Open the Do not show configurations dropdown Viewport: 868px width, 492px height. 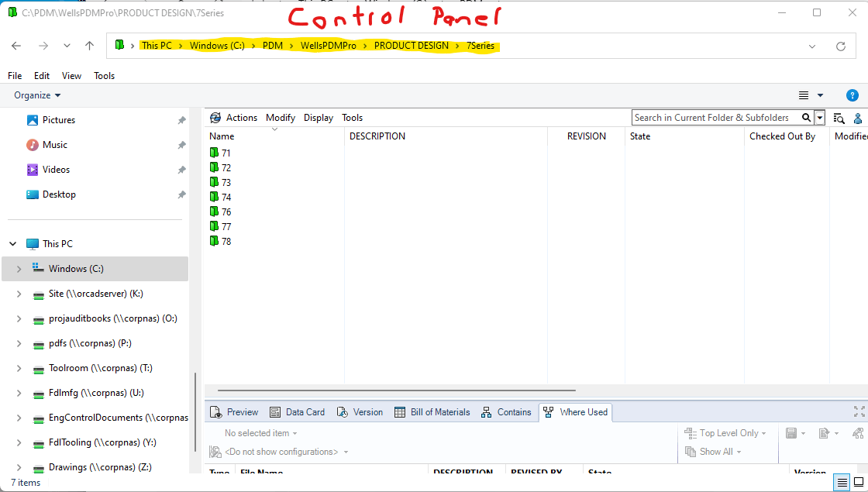click(x=279, y=451)
